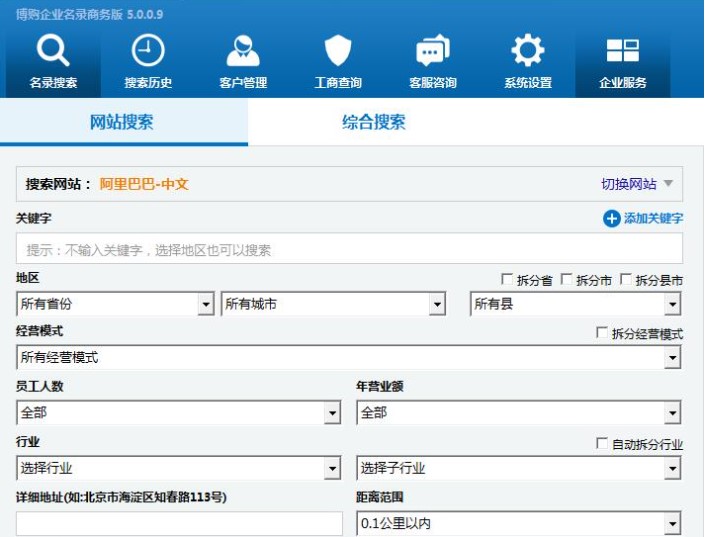Screen dimensions: 707x537
Task: Click the 系统设置 toolbar label
Action: click(x=528, y=83)
